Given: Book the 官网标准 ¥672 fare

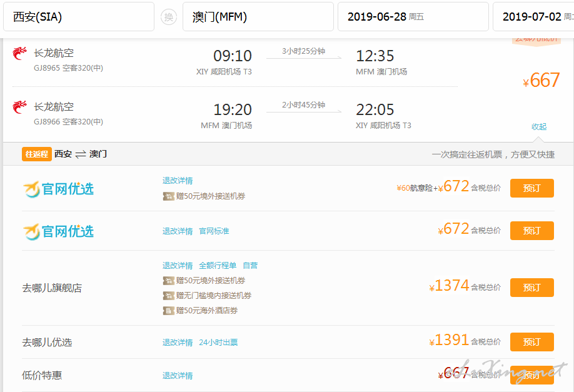Looking at the screenshot, I should coord(532,231).
